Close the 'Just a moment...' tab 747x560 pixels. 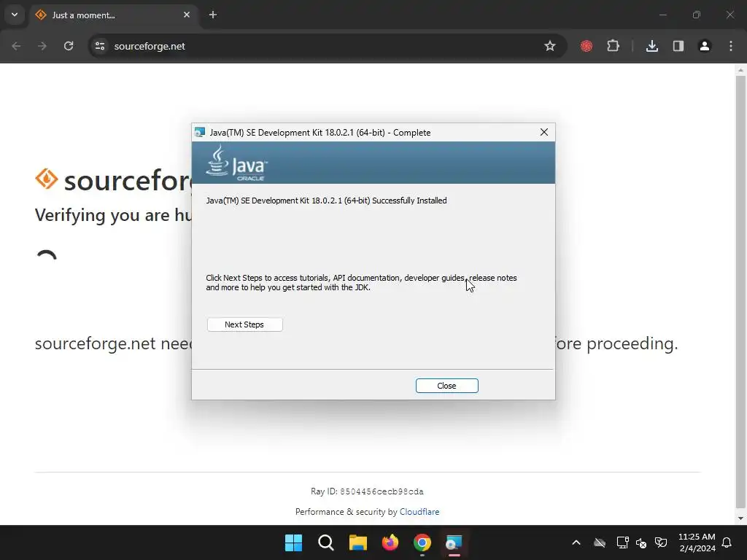click(x=187, y=15)
